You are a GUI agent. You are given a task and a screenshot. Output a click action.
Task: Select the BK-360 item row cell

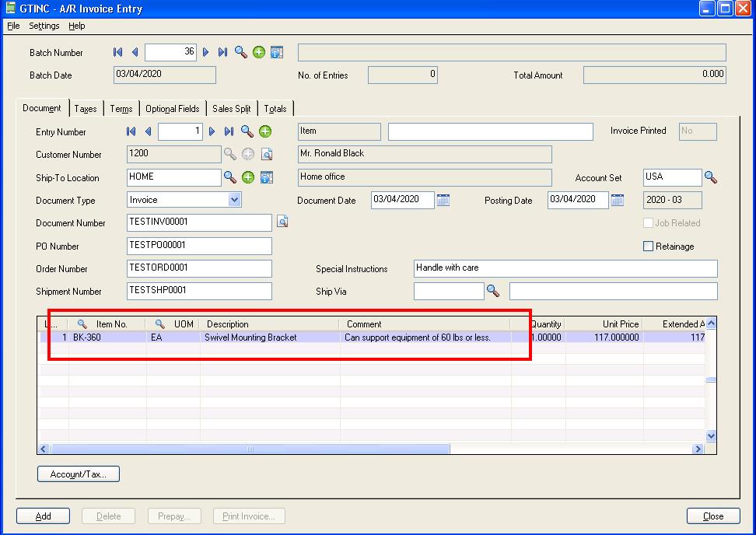(x=87, y=337)
